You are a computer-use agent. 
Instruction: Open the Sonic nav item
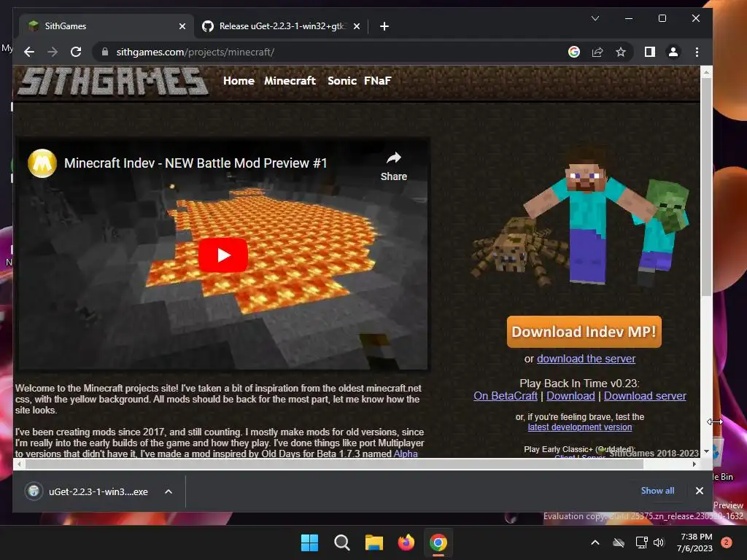click(x=342, y=81)
